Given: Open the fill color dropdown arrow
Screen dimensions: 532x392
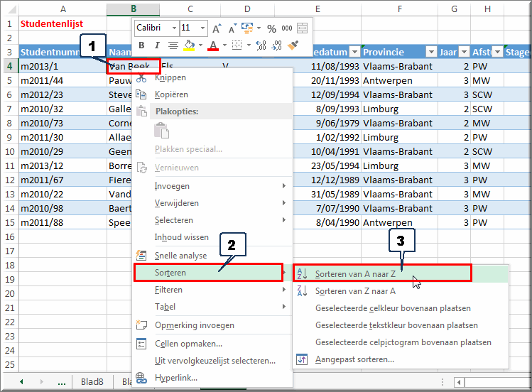Looking at the screenshot, I should pyautogui.click(x=200, y=45).
